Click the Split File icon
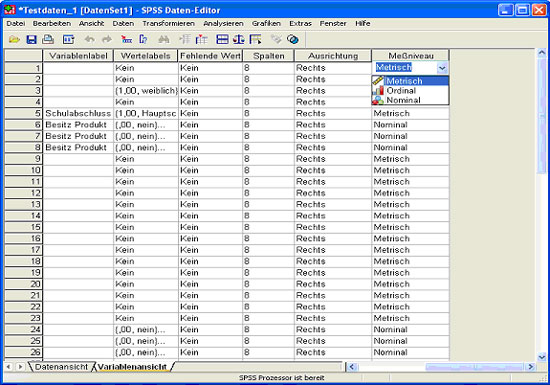The height and width of the screenshot is (385, 550). point(222,39)
